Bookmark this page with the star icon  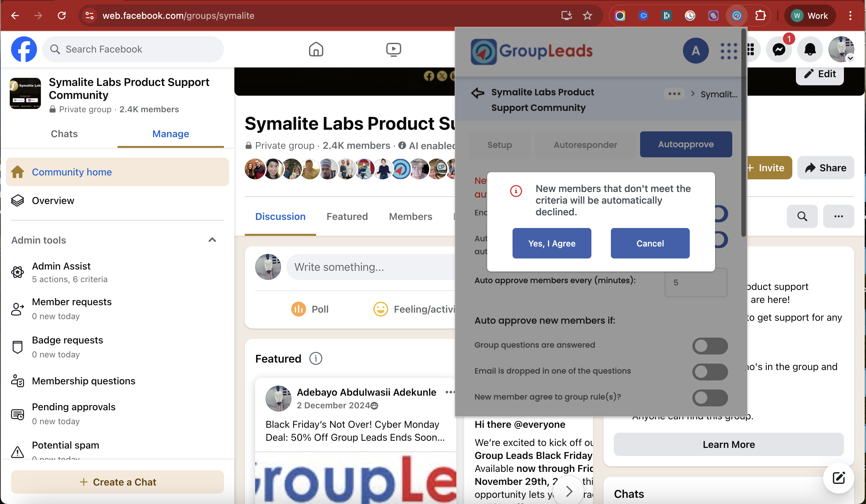tap(587, 16)
